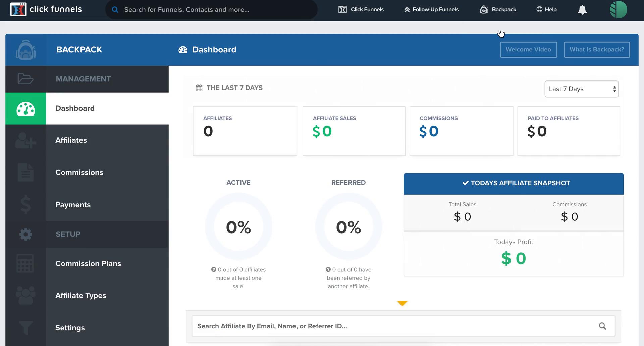Viewport: 644px width, 346px height.
Task: Click the Affiliate Types group icon
Action: (25, 295)
